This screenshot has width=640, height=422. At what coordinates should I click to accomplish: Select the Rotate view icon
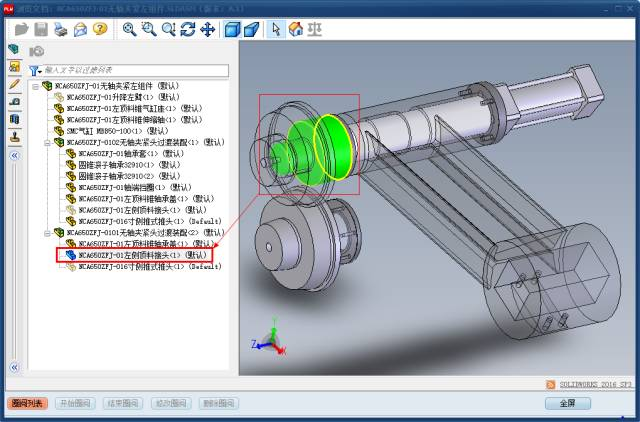coord(188,30)
